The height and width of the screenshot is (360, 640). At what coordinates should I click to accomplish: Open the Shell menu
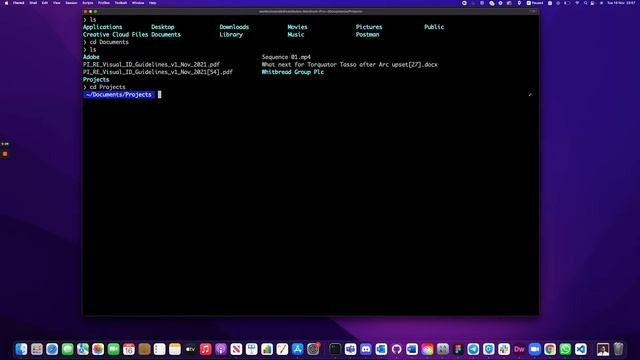(33, 3)
